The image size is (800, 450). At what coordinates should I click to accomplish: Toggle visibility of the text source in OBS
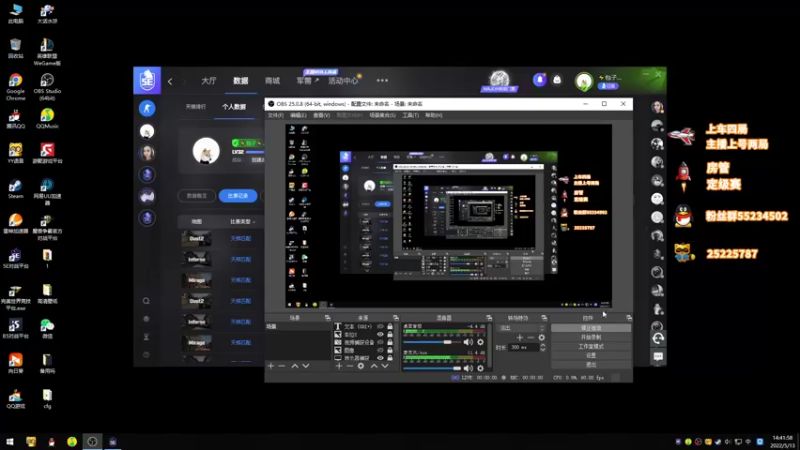click(380, 326)
